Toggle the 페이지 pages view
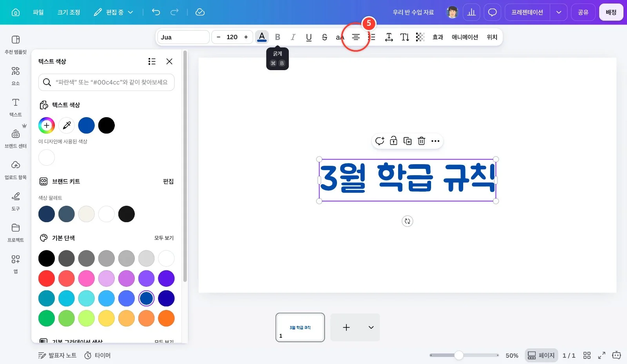Image resolution: width=627 pixels, height=364 pixels. (x=541, y=355)
